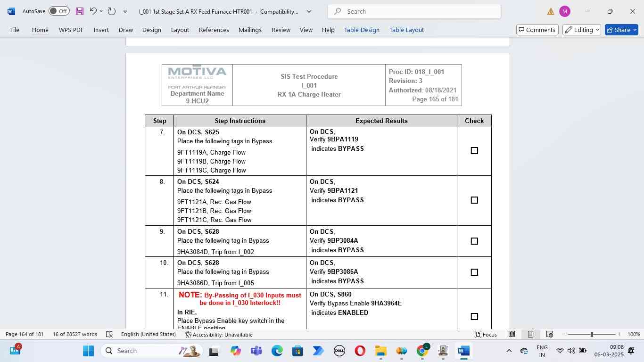Viewport: 644px width, 362px height.
Task: Open Google Chrome from taskbar
Action: [x=422, y=351]
